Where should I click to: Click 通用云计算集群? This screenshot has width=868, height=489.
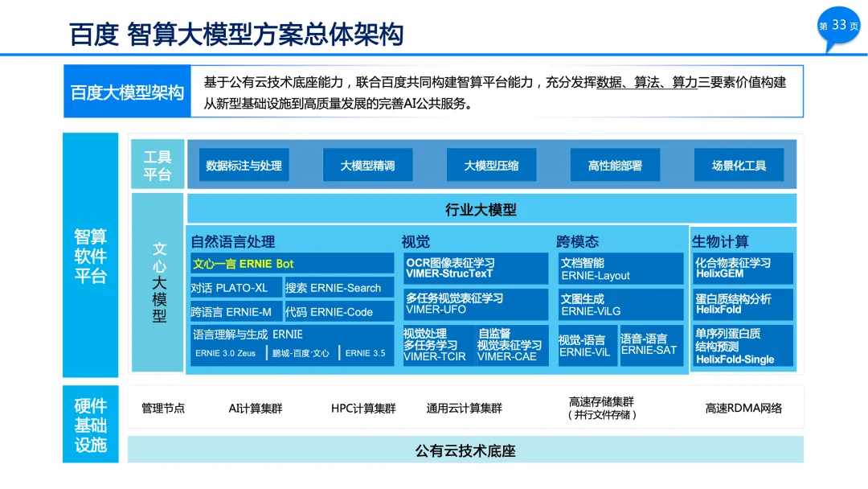464,408
